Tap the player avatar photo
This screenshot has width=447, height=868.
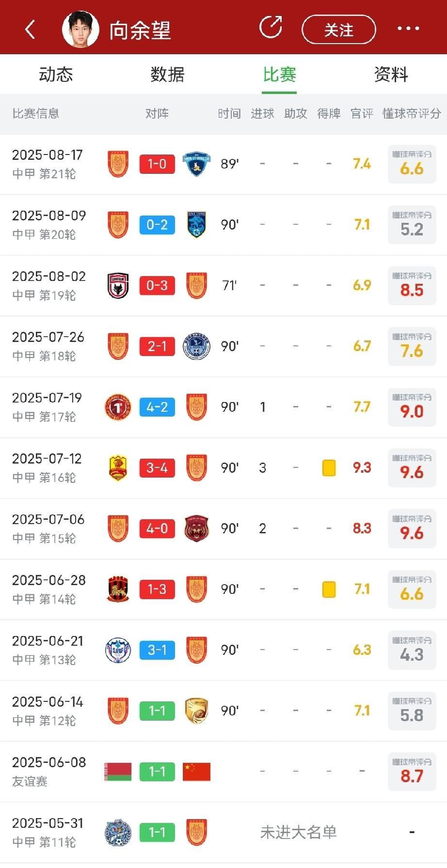80,29
